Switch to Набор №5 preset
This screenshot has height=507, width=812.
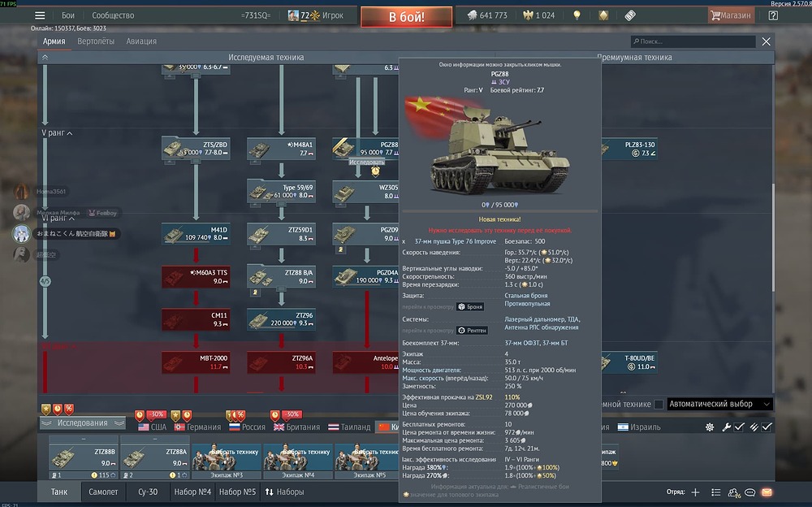pos(237,492)
